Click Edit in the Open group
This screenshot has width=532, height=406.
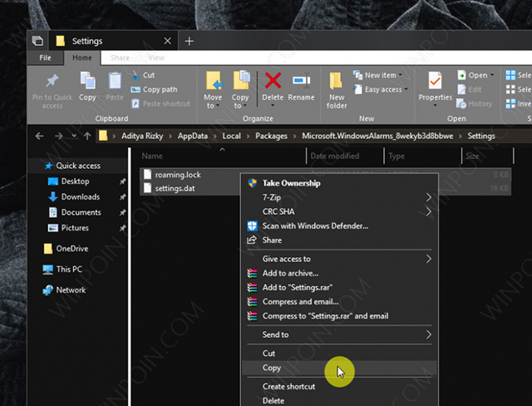coord(470,89)
